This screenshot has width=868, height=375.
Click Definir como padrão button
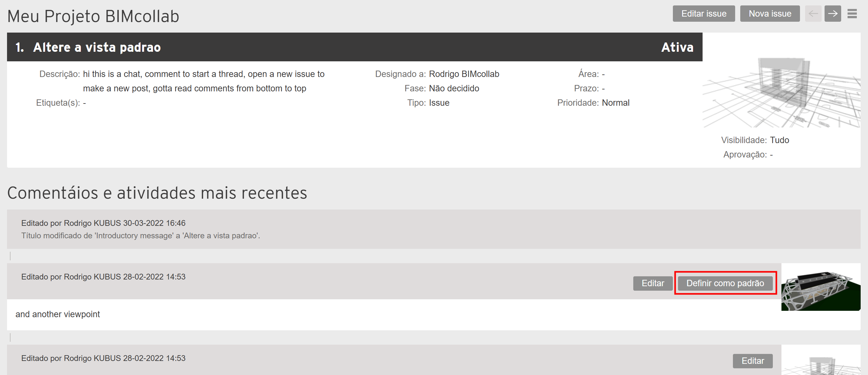click(725, 283)
